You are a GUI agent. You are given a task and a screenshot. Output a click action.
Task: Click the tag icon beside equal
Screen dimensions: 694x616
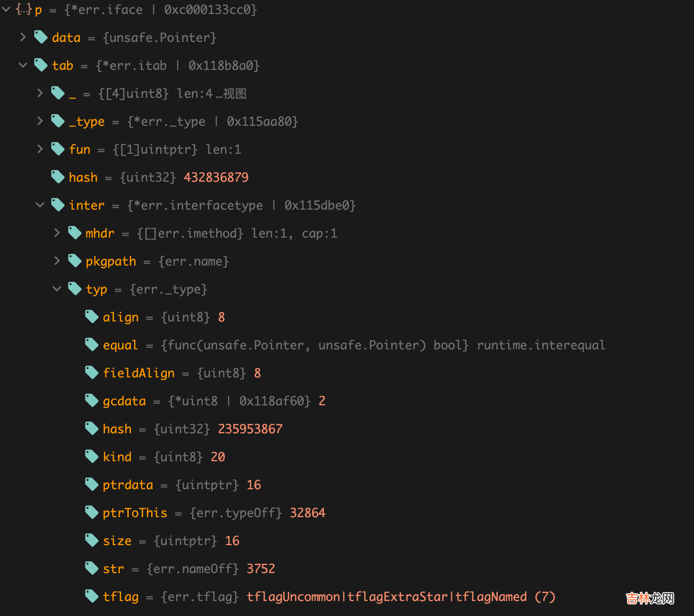[92, 344]
